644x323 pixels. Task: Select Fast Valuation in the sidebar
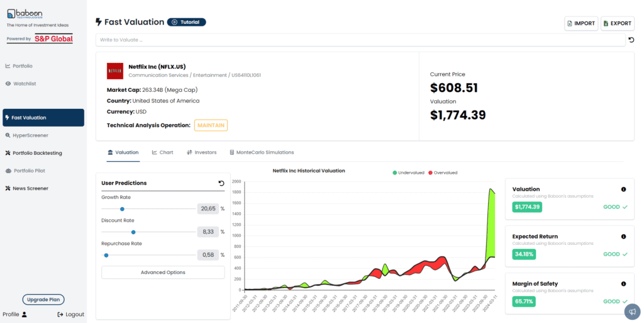(43, 118)
